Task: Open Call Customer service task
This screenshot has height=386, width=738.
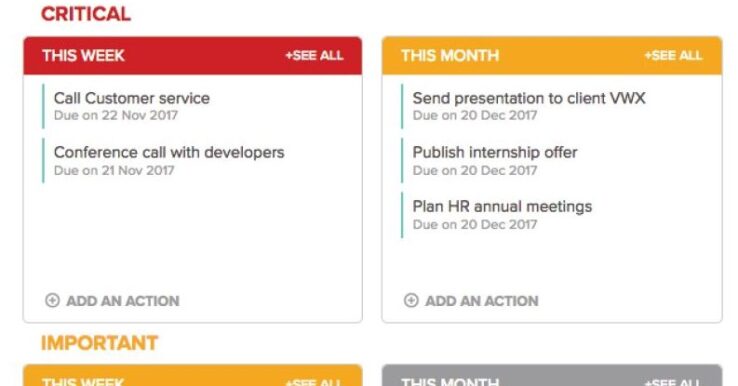Action: (132, 98)
